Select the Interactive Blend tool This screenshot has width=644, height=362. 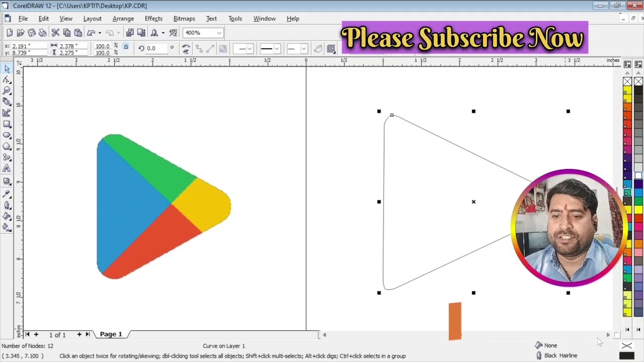click(7, 181)
